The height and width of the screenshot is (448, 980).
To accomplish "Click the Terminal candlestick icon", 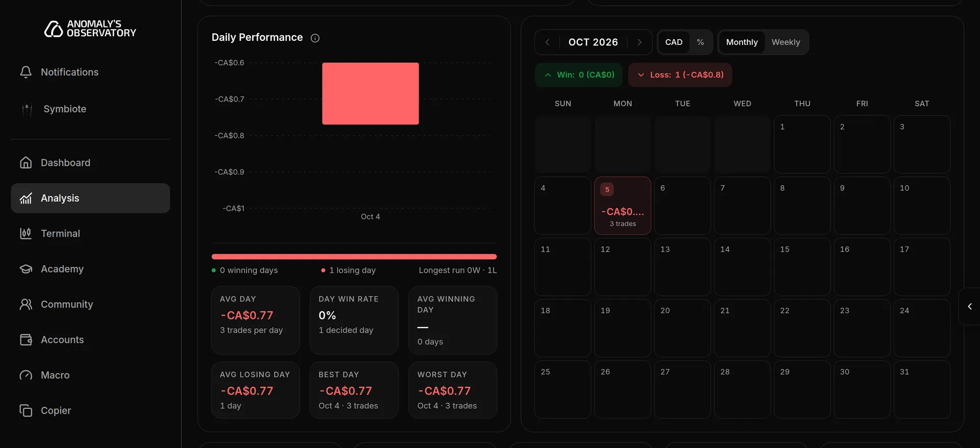I will coord(26,234).
